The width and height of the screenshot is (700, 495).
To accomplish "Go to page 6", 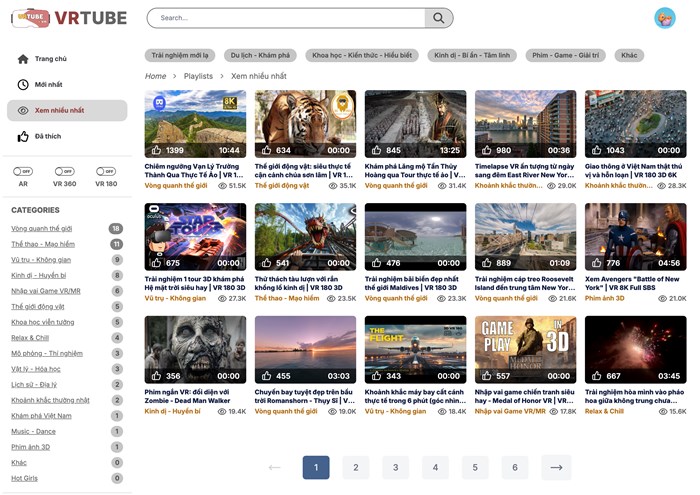I will tap(515, 467).
